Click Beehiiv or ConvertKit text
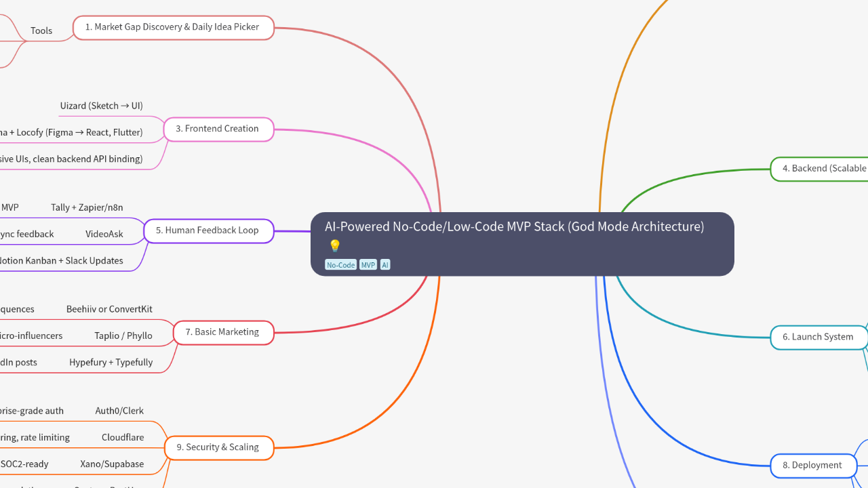The width and height of the screenshot is (868, 488). point(109,309)
